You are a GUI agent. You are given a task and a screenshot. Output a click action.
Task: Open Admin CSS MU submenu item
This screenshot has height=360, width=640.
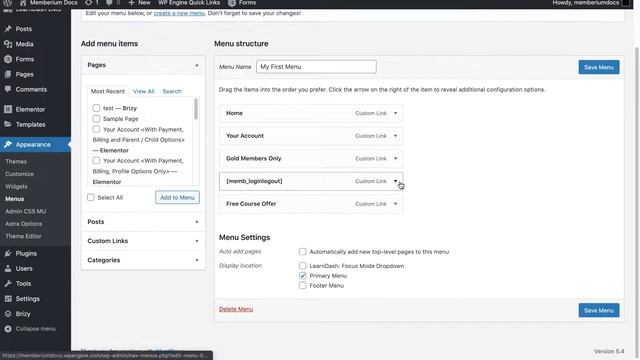[x=25, y=211]
